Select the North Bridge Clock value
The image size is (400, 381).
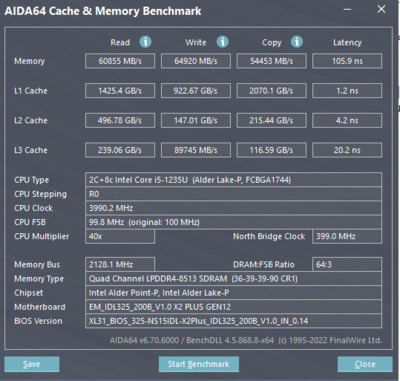[x=347, y=236]
